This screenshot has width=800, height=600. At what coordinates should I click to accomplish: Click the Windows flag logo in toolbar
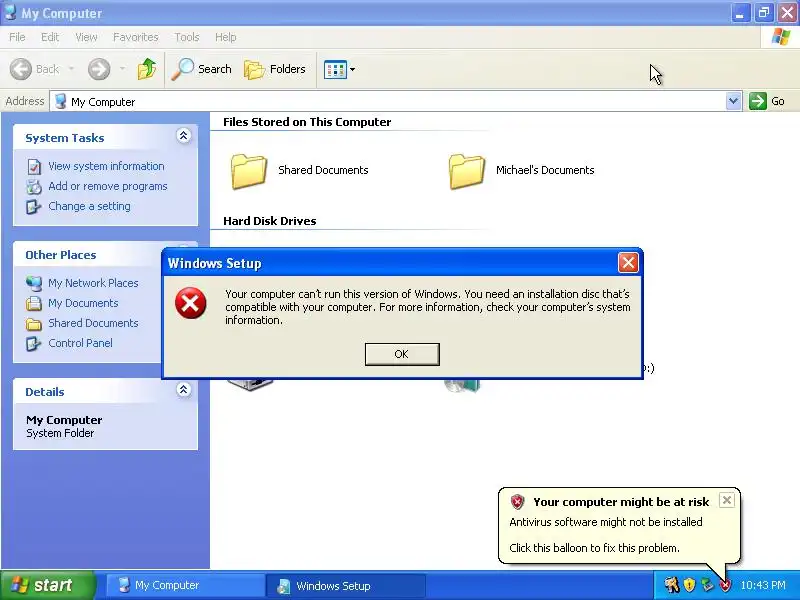tap(781, 37)
